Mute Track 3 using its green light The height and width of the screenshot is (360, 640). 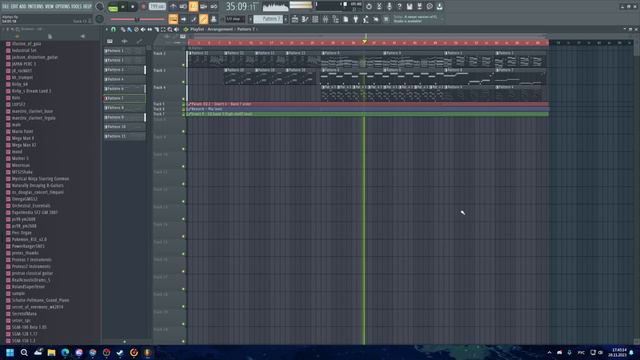183,82
